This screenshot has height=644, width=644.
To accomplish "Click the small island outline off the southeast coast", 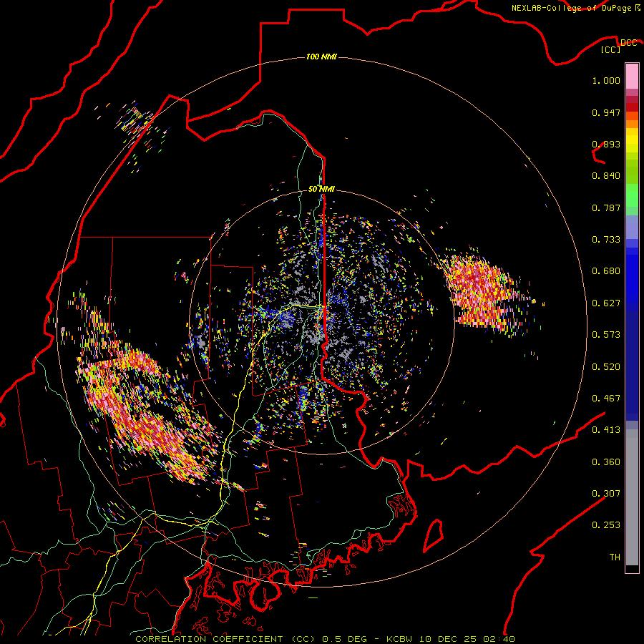I will (434, 535).
